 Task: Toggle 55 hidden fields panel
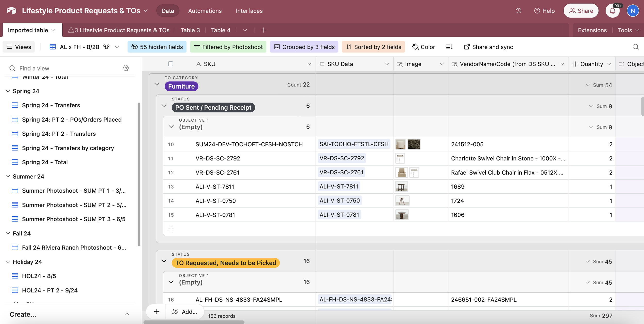[157, 47]
